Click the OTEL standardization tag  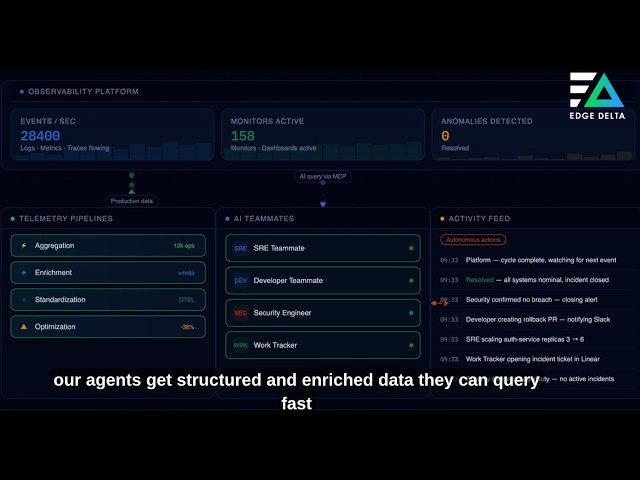pos(187,300)
